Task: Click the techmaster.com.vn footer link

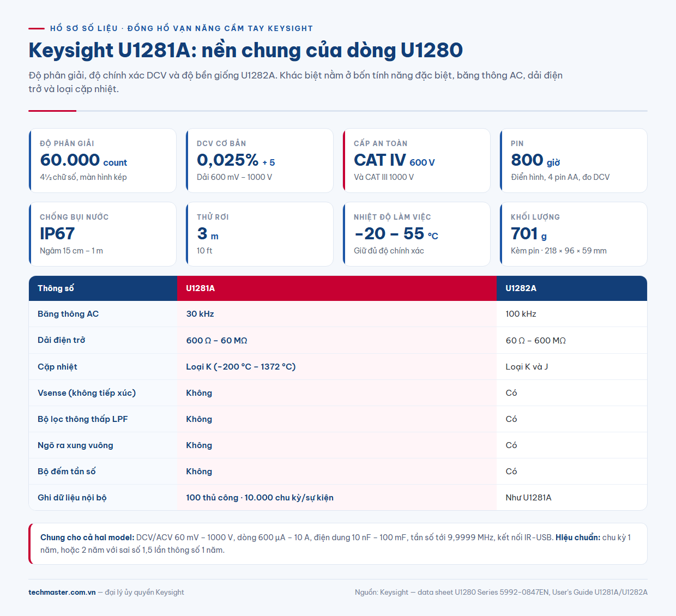Action: click(x=62, y=592)
